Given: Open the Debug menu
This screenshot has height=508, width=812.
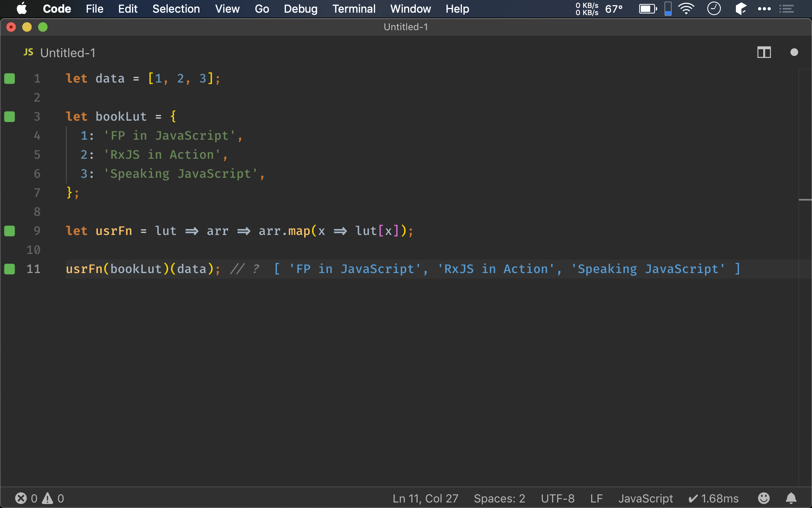Looking at the screenshot, I should [x=301, y=9].
